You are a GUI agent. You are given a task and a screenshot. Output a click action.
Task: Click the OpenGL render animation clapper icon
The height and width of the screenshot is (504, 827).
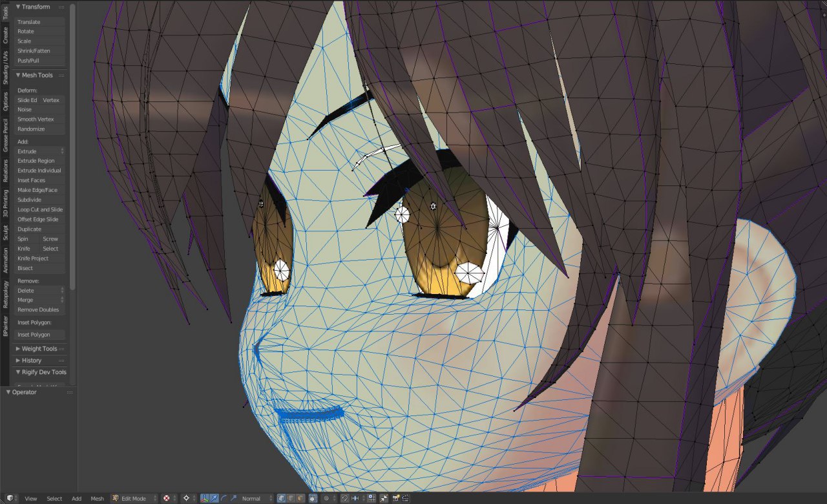(x=405, y=498)
